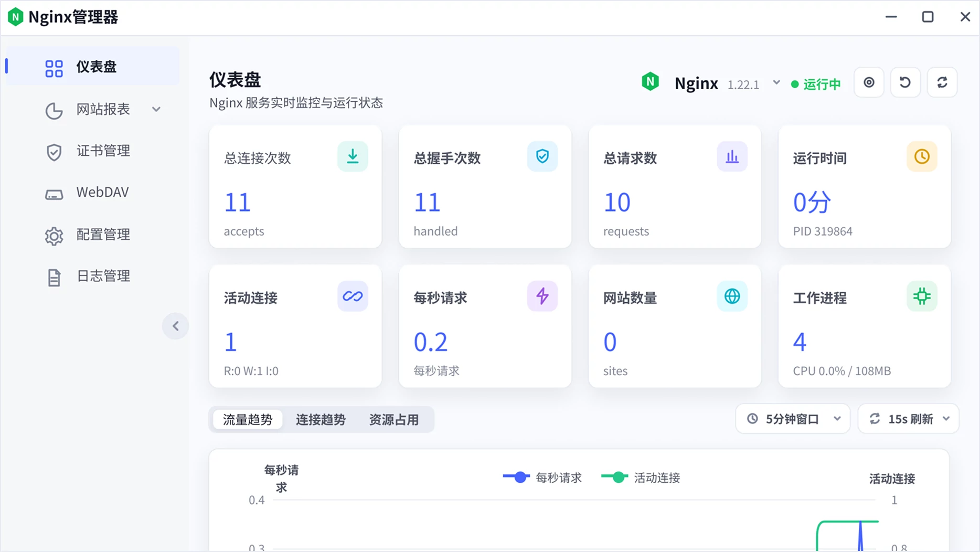This screenshot has height=552, width=980.
Task: Select the 流量趋势 tab
Action: 248,420
